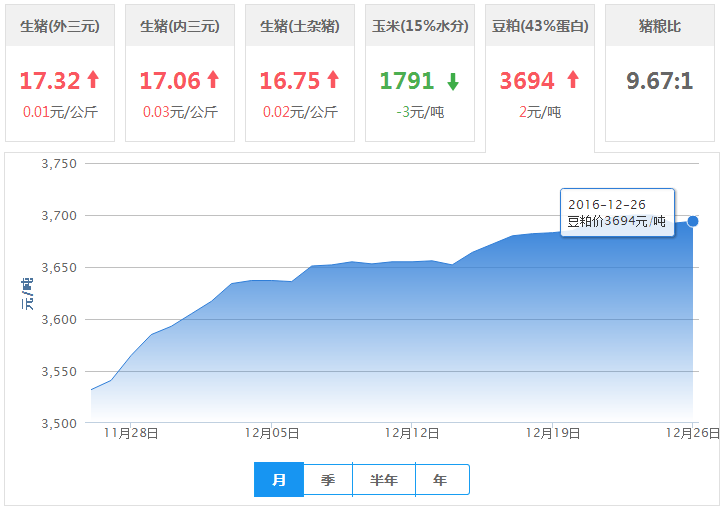Click the 12月12日 axis label
The width and height of the screenshot is (725, 513).
point(412,433)
